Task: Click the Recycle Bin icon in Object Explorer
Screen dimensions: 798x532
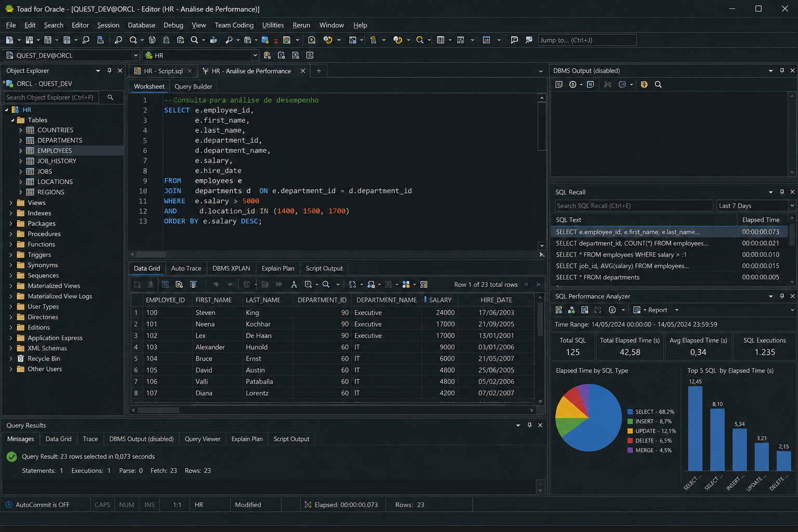Action: [x=21, y=358]
